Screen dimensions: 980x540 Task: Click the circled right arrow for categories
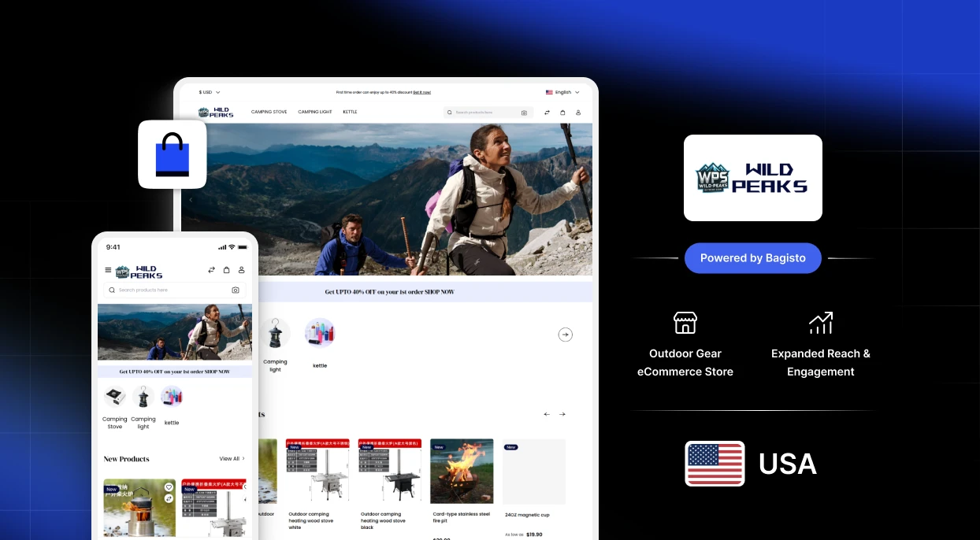pos(566,335)
